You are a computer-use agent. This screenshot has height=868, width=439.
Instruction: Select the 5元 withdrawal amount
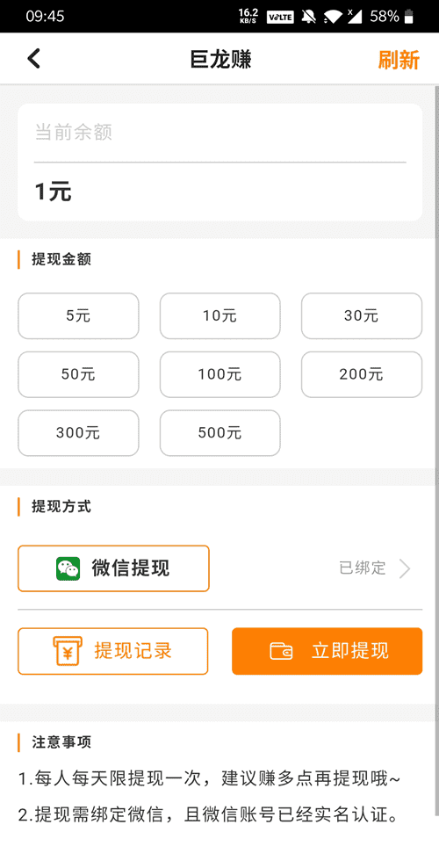click(x=78, y=315)
